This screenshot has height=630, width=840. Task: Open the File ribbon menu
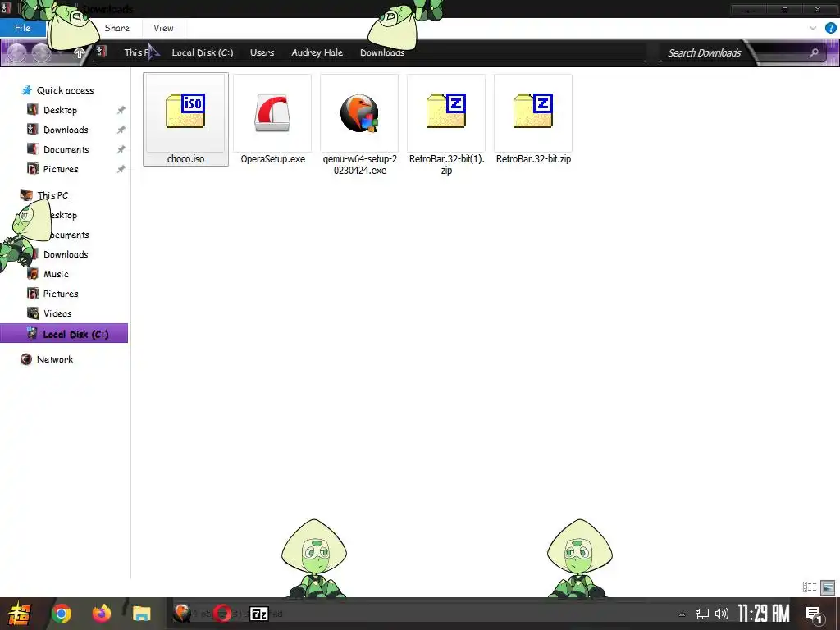tap(22, 28)
